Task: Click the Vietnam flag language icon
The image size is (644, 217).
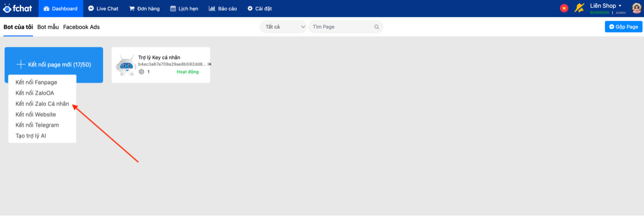Action: (x=564, y=8)
